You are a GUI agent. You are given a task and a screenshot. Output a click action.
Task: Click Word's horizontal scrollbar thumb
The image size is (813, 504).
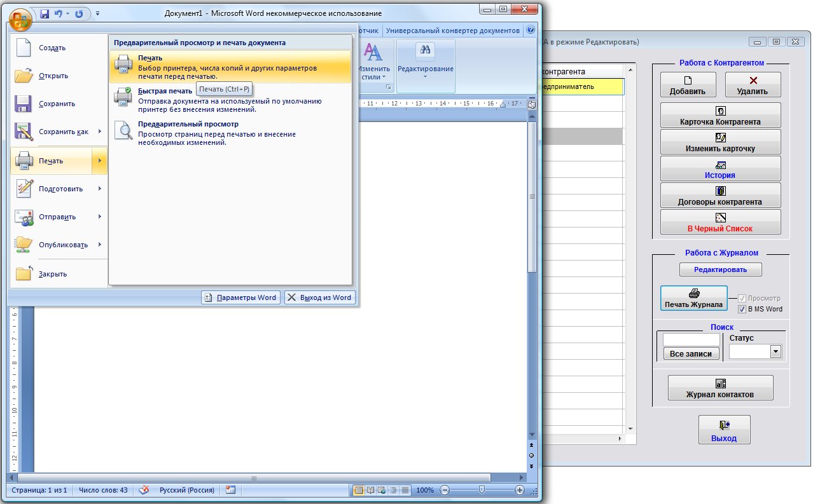[253, 477]
